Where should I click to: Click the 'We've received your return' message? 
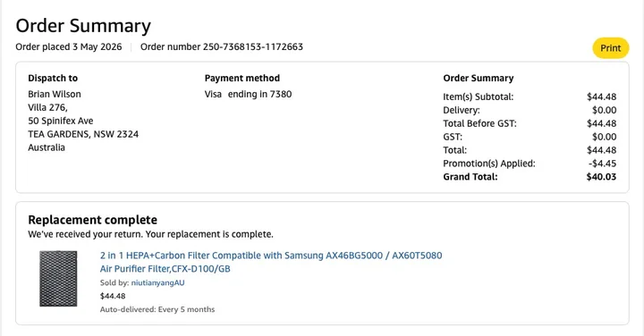pyautogui.click(x=150, y=234)
